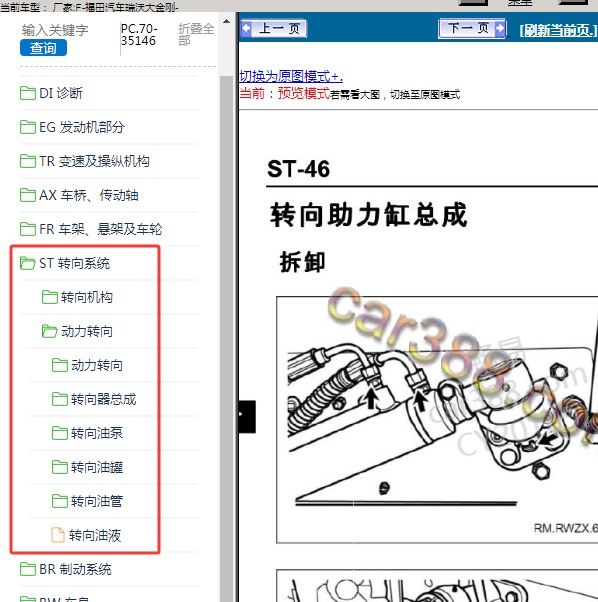598x602 pixels.
Task: Open the 转向油液 document icon
Action: tap(58, 535)
